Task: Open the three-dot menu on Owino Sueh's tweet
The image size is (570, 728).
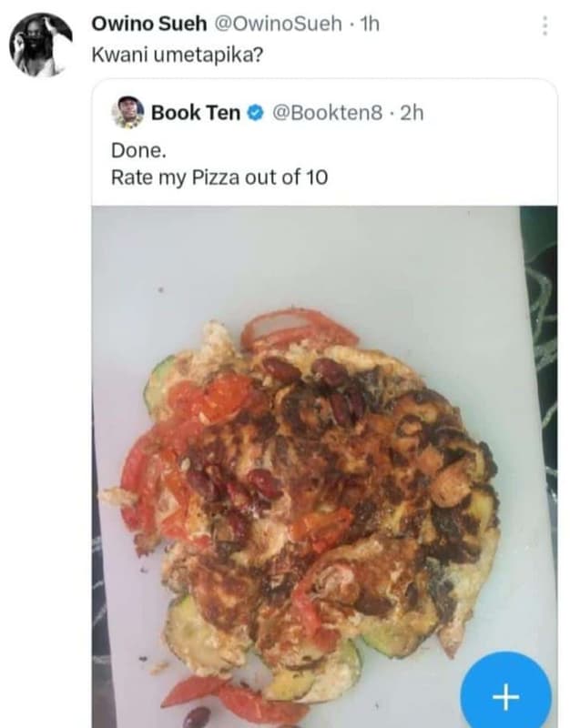Action: click(544, 27)
